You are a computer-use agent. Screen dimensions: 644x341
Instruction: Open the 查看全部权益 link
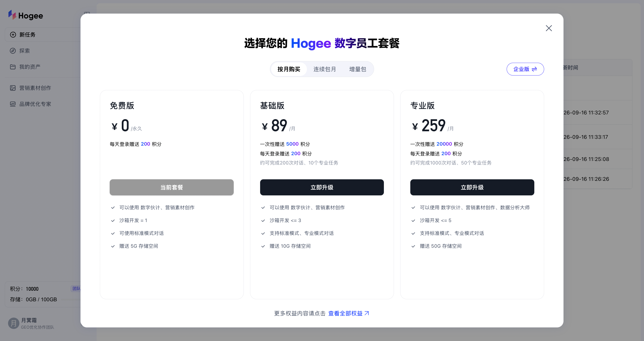coord(349,313)
